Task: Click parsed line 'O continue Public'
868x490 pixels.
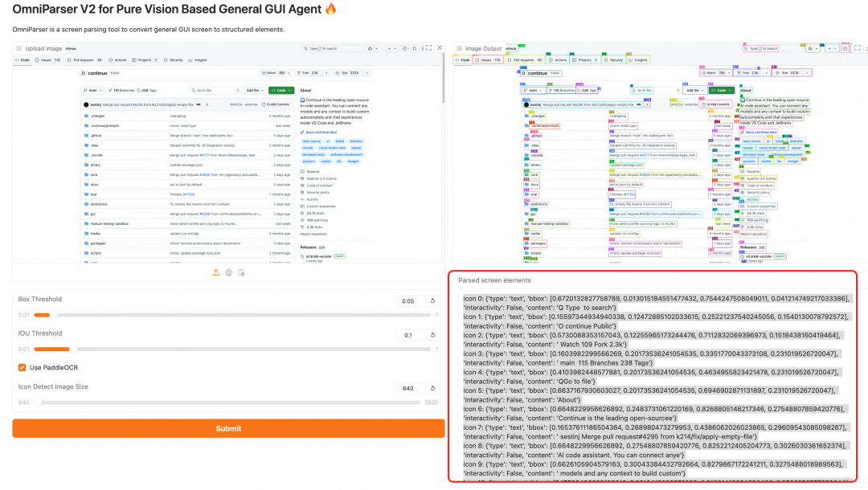Action: pos(657,321)
